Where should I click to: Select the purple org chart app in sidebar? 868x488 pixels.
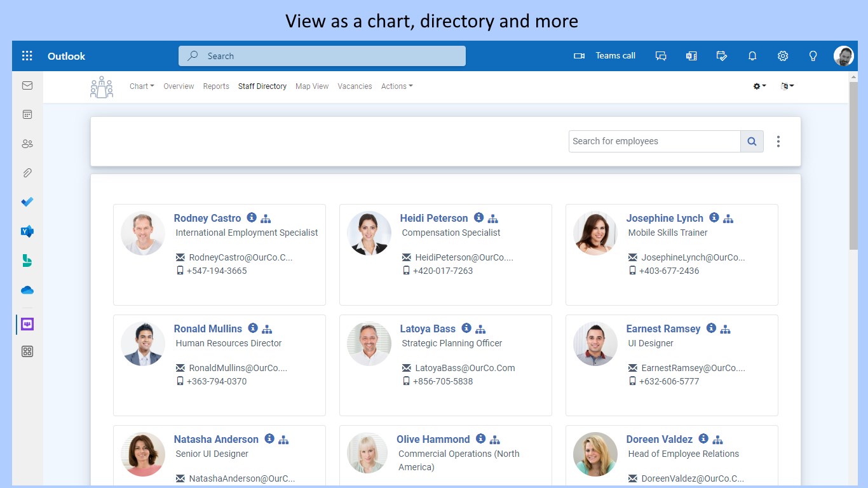point(27,324)
